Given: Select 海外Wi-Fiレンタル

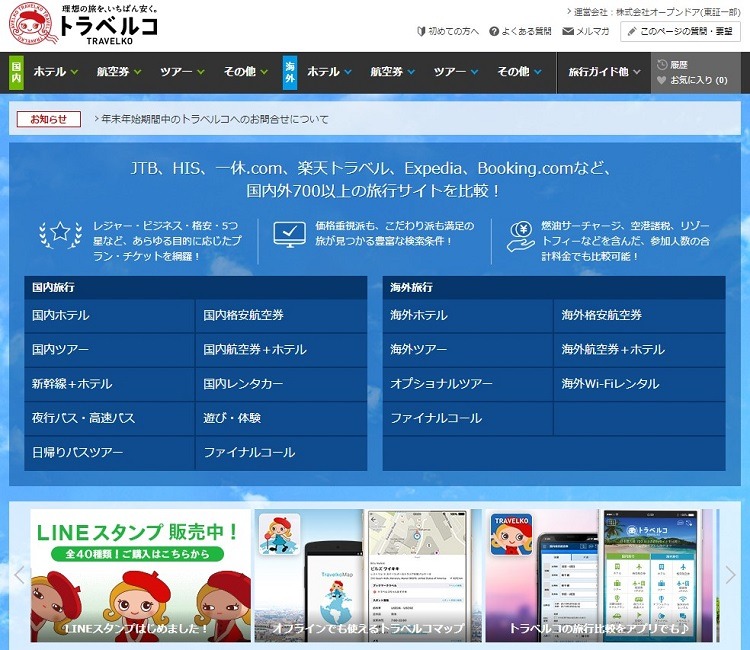Looking at the screenshot, I should click(640, 384).
